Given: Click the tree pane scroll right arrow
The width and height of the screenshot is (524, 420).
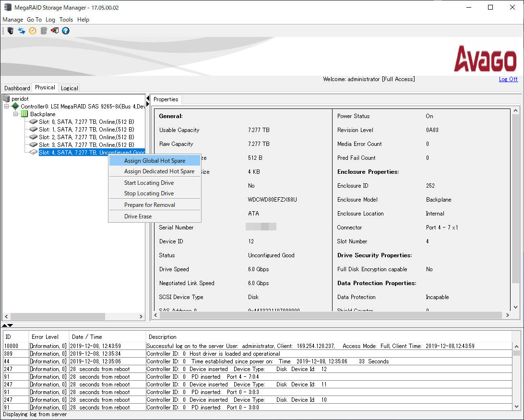Looking at the screenshot, I should tap(141, 316).
